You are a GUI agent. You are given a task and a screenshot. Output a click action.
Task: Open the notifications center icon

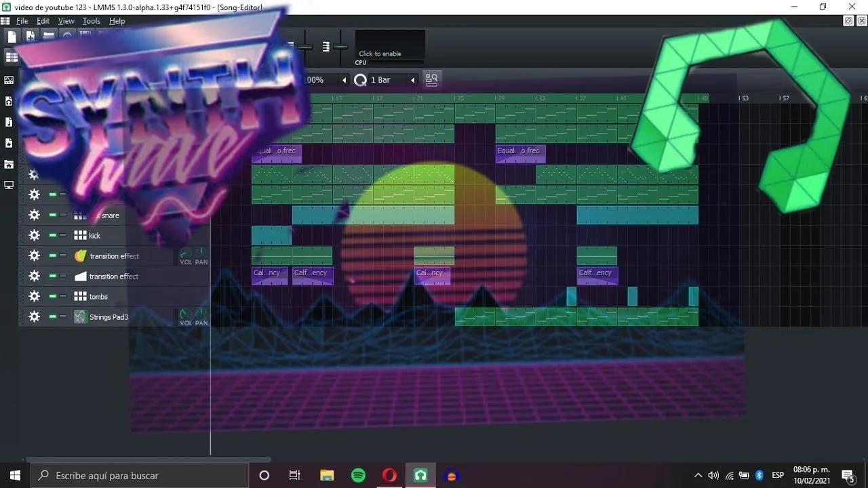pyautogui.click(x=848, y=475)
